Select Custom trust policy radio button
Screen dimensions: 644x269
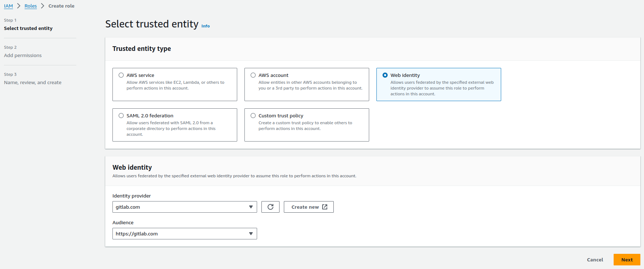(253, 116)
